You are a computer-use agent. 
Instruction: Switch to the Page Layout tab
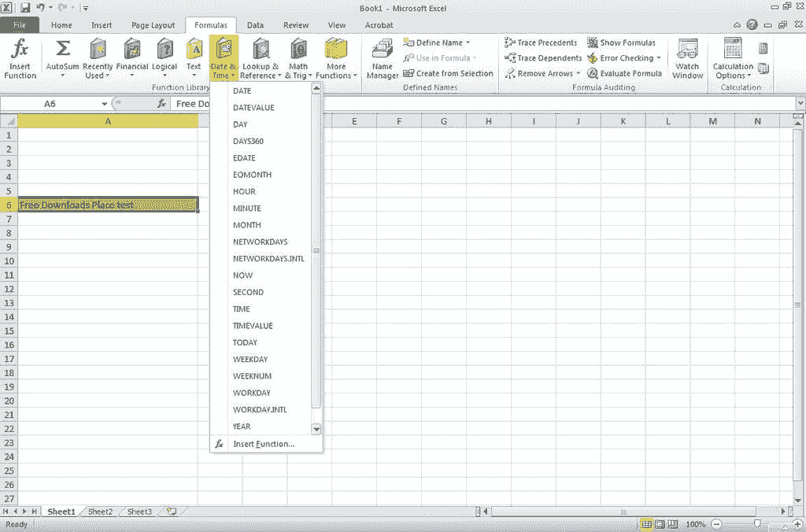[153, 25]
